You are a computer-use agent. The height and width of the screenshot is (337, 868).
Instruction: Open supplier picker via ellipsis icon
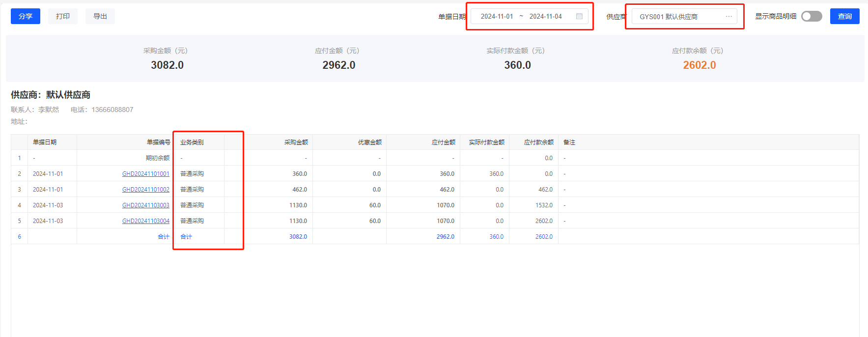pyautogui.click(x=728, y=16)
